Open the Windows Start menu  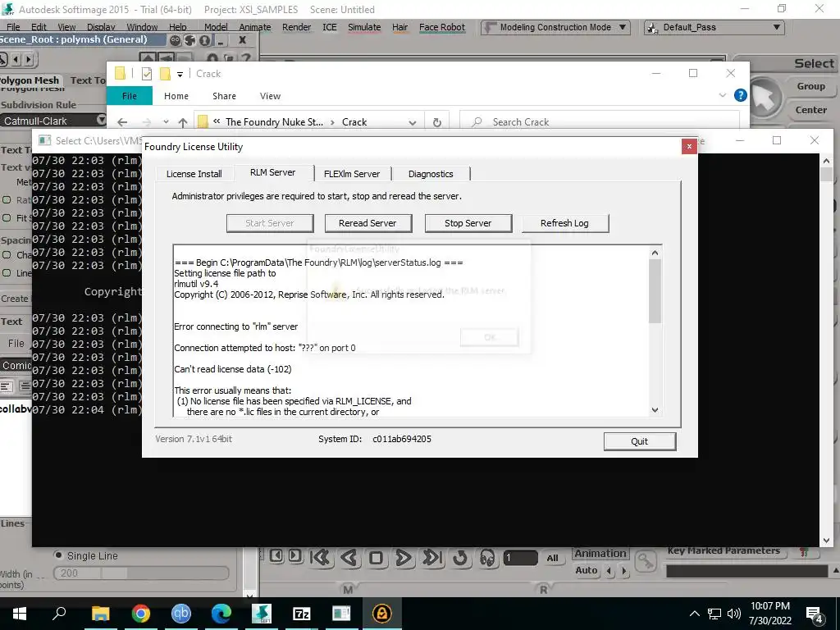click(x=20, y=614)
